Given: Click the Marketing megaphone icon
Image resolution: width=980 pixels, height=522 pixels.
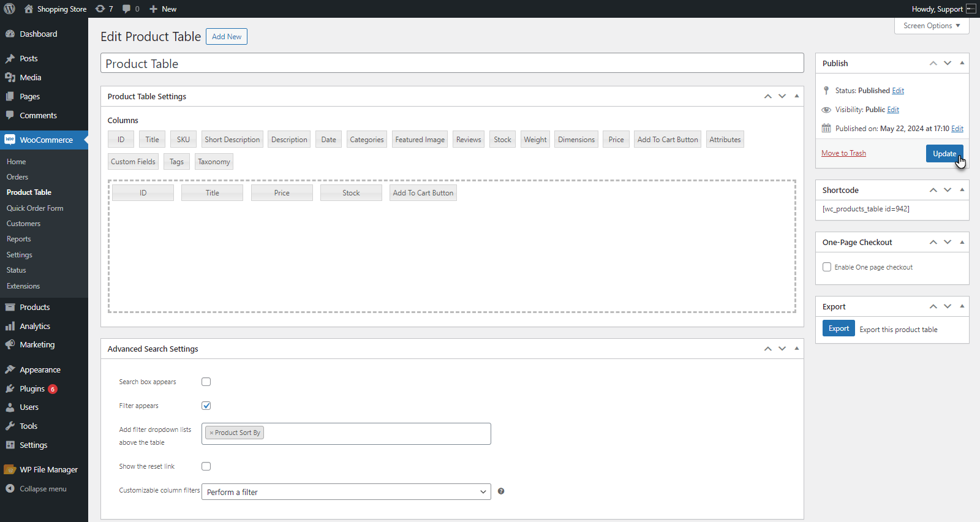Looking at the screenshot, I should (10, 345).
